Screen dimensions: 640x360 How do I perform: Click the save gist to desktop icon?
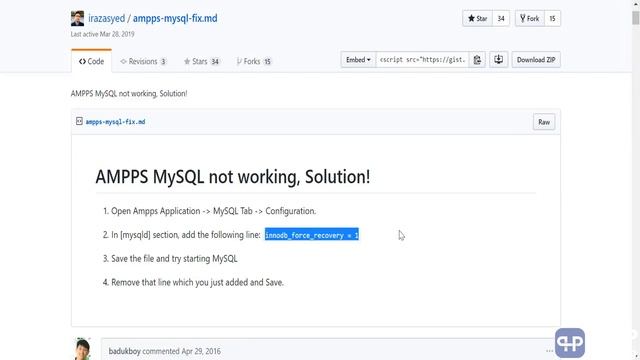tap(498, 60)
